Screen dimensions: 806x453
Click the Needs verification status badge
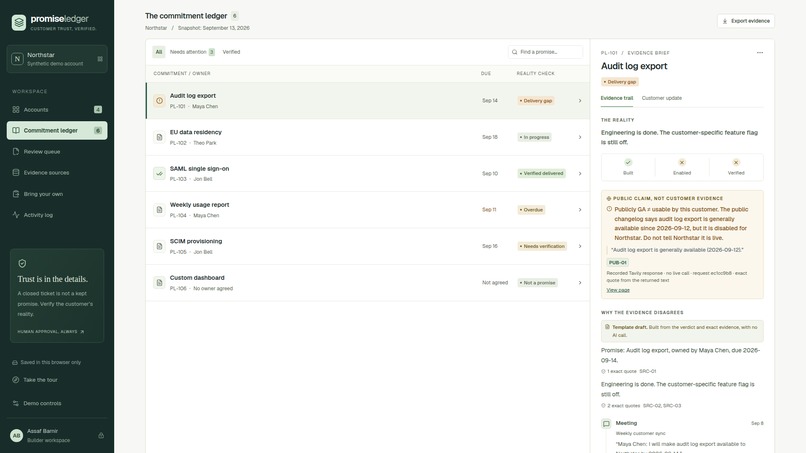tap(542, 246)
